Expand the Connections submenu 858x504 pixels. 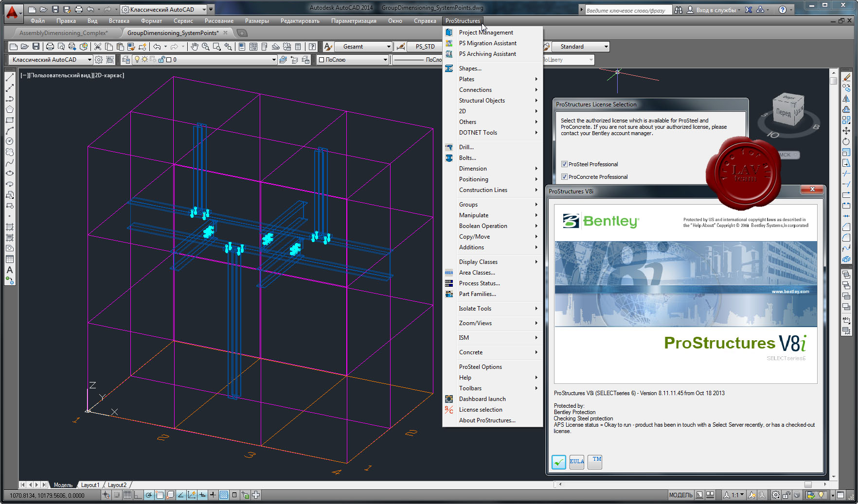pos(493,90)
